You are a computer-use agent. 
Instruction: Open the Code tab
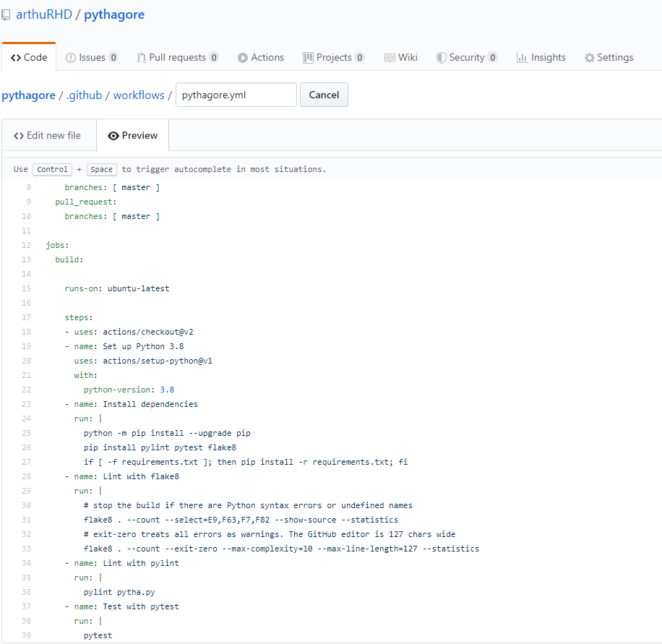pyautogui.click(x=29, y=58)
